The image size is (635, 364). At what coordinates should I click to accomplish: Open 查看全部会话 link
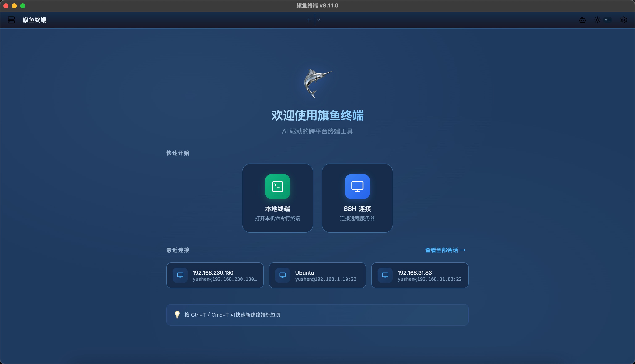click(x=445, y=250)
